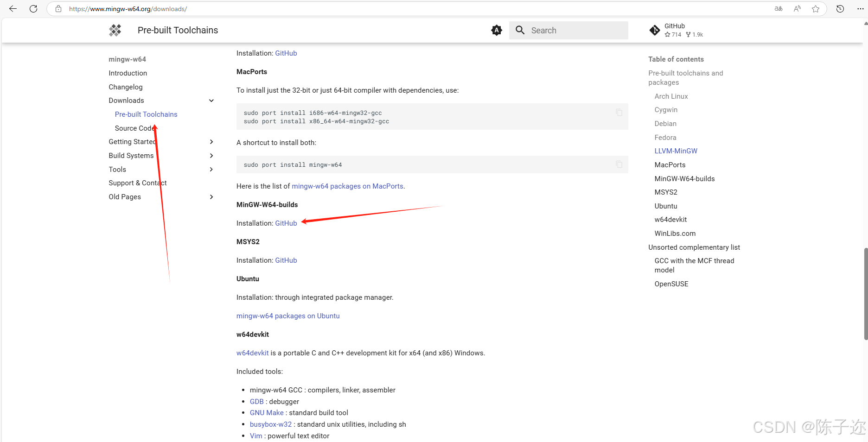
Task: Open the Changelog page
Action: pos(126,87)
